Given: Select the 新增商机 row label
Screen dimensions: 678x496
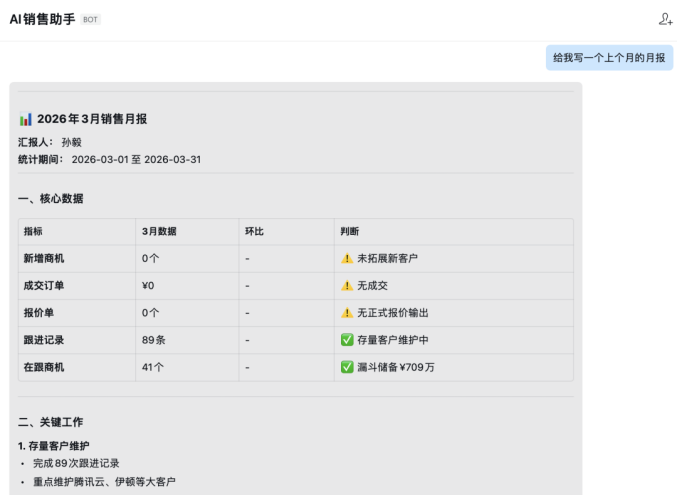Looking at the screenshot, I should coord(44,259).
